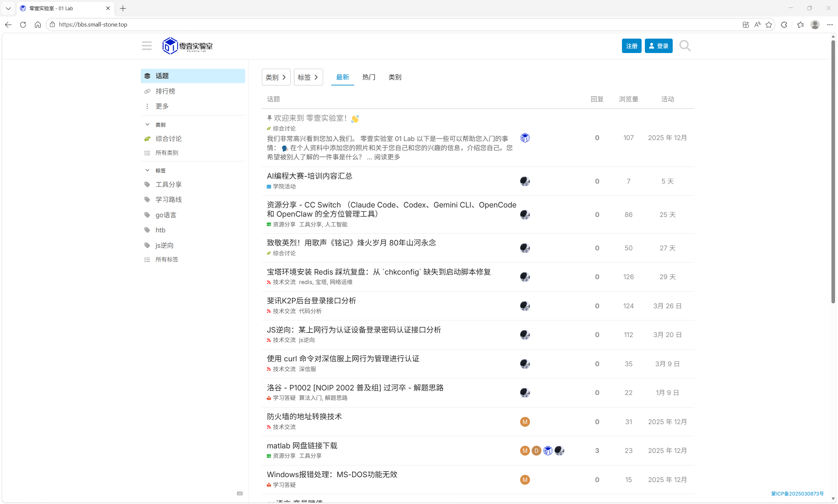This screenshot has width=838, height=504.
Task: Switch to the 最新 tab
Action: click(342, 77)
